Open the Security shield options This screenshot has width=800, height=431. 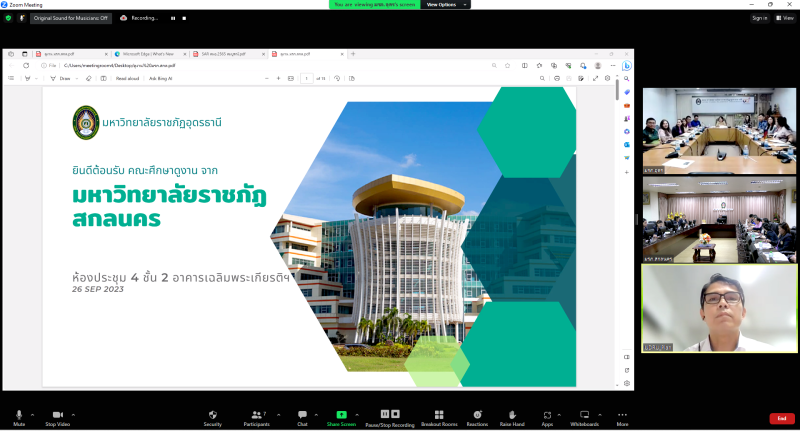pos(212,415)
